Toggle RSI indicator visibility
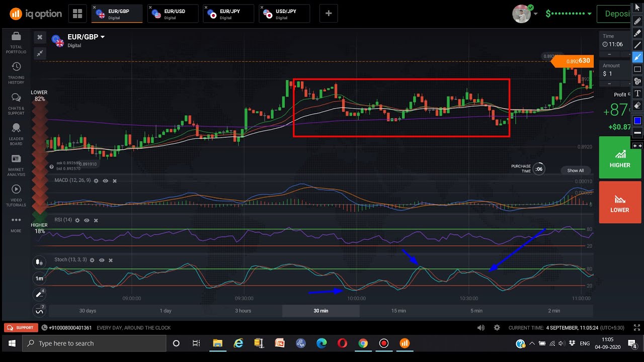Viewport: 644px width, 362px height. [87, 220]
